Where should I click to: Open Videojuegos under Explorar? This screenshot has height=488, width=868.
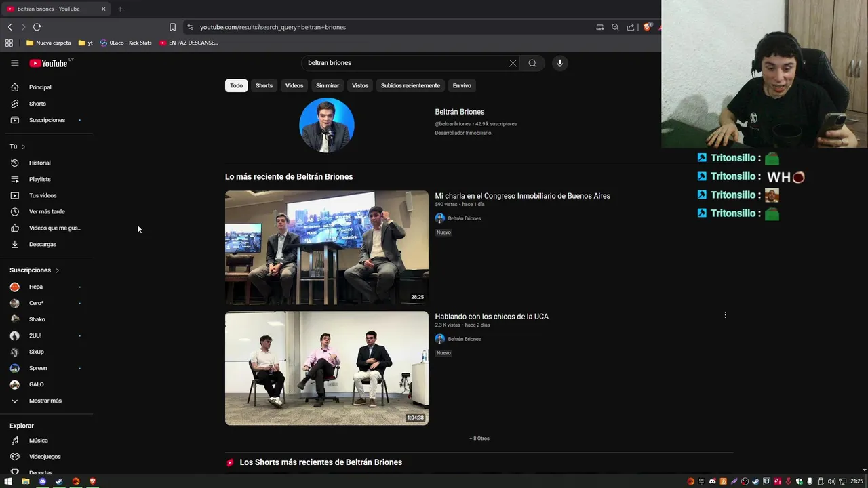click(x=46, y=457)
